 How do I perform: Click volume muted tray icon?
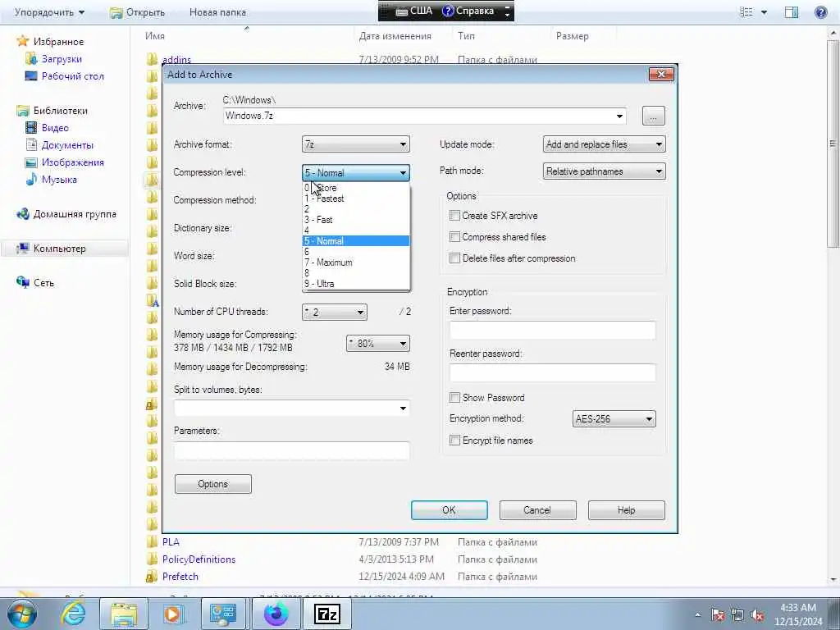pos(757,614)
